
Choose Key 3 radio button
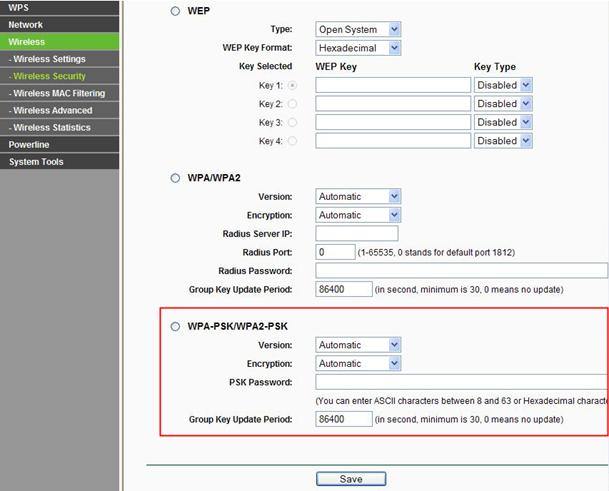click(292, 122)
